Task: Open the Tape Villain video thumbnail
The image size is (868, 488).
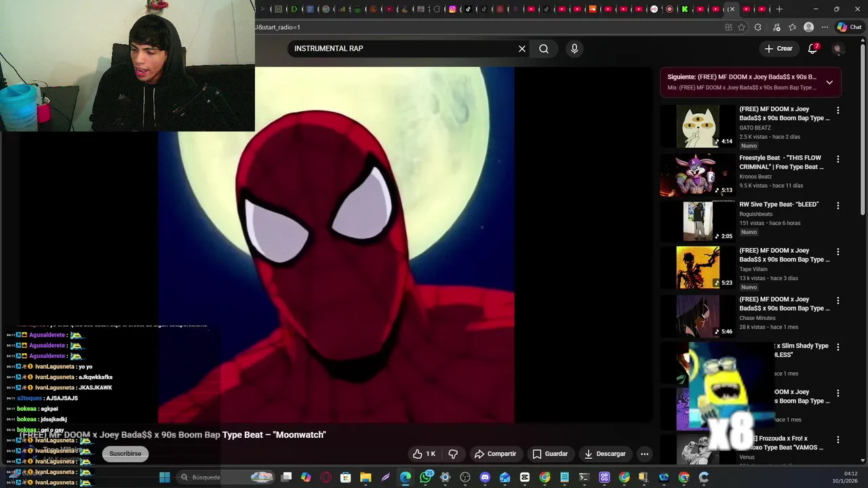Action: tap(698, 268)
